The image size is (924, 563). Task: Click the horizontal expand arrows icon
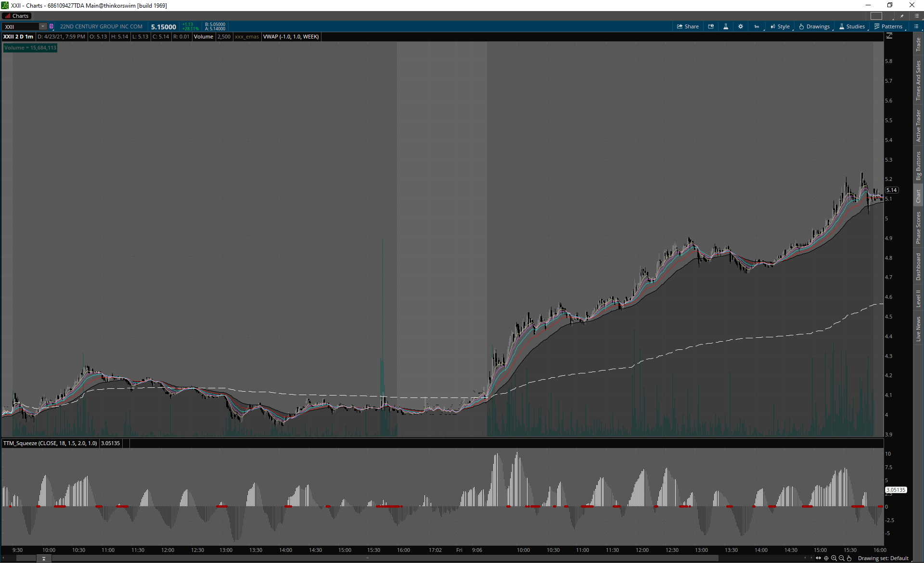pos(818,558)
